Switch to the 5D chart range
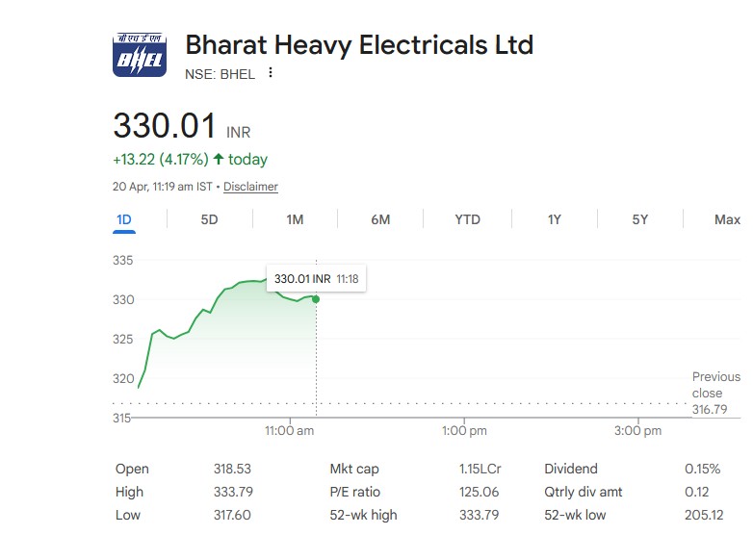This screenshot has width=753, height=560. (209, 219)
